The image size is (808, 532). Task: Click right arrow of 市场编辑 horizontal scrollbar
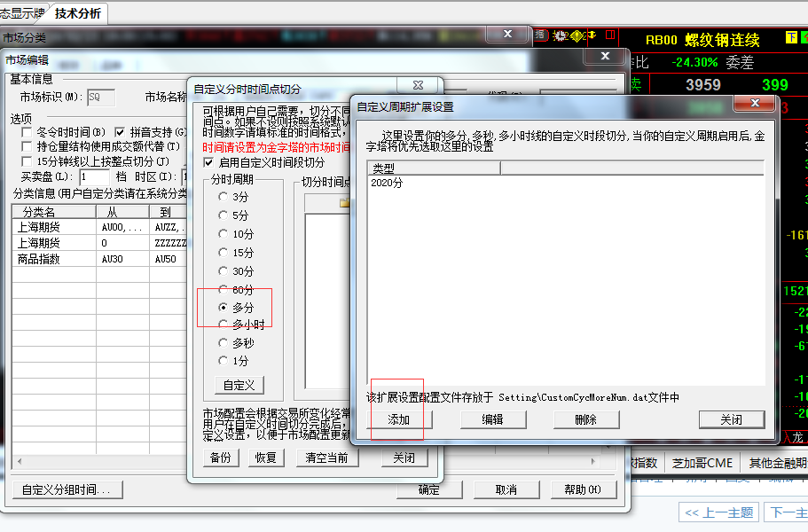pyautogui.click(x=592, y=461)
